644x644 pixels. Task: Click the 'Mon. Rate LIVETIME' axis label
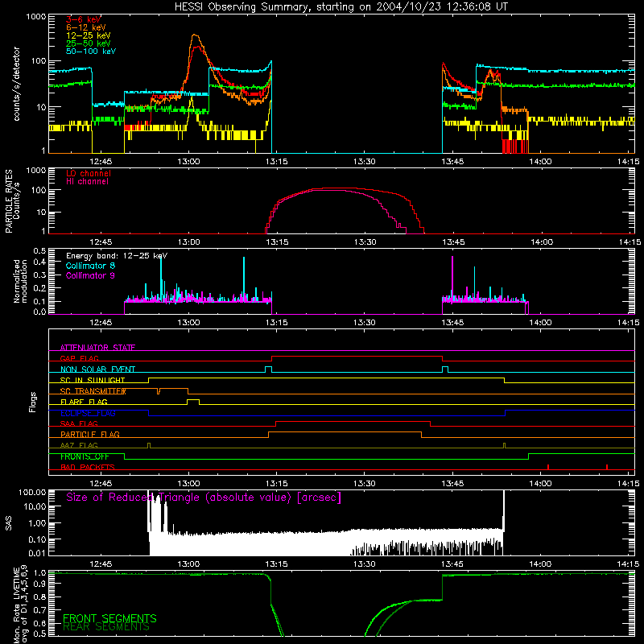click(16, 606)
